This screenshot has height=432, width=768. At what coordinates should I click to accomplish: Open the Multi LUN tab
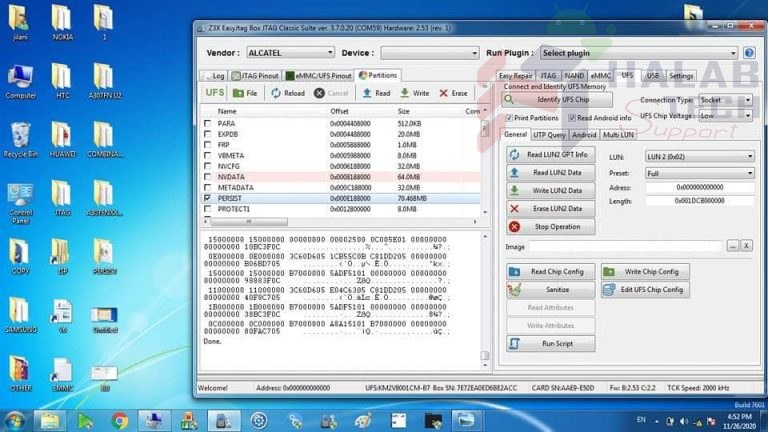(x=618, y=135)
